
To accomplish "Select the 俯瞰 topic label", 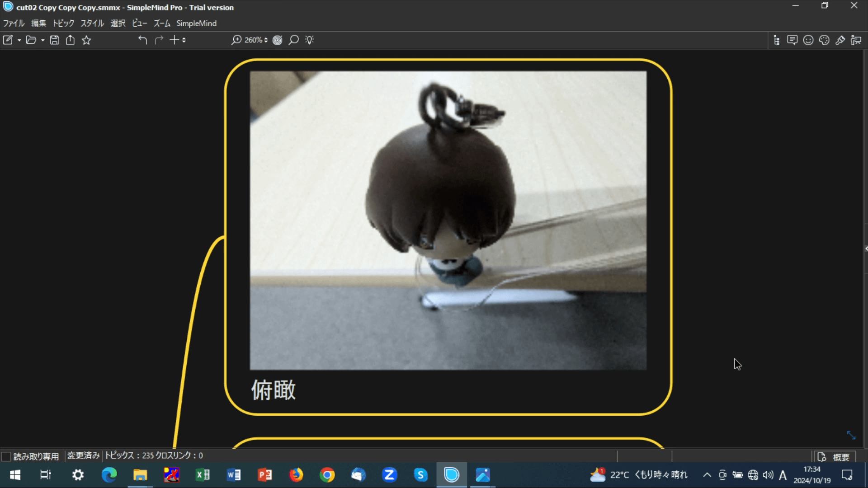I will coord(274,390).
